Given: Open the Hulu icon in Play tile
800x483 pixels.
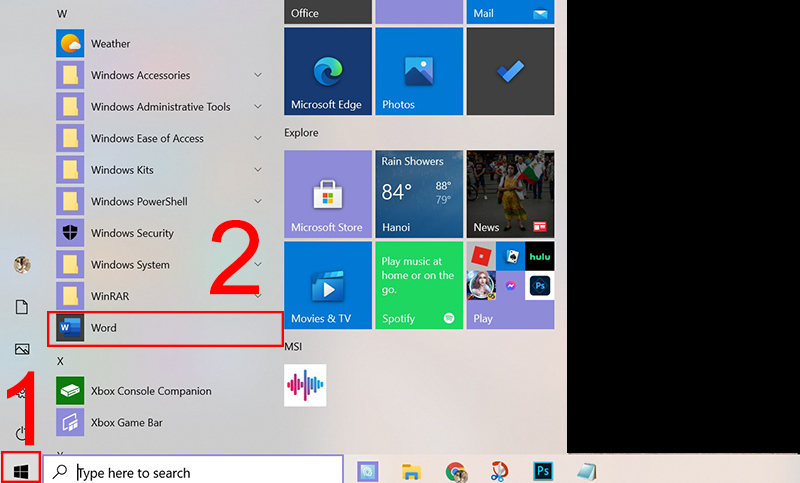Looking at the screenshot, I should pos(540,257).
